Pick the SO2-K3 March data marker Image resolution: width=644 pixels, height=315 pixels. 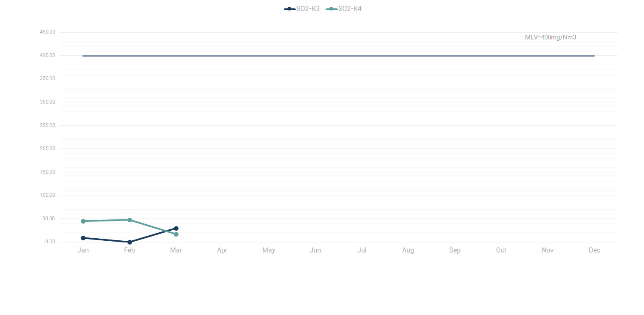[176, 229]
